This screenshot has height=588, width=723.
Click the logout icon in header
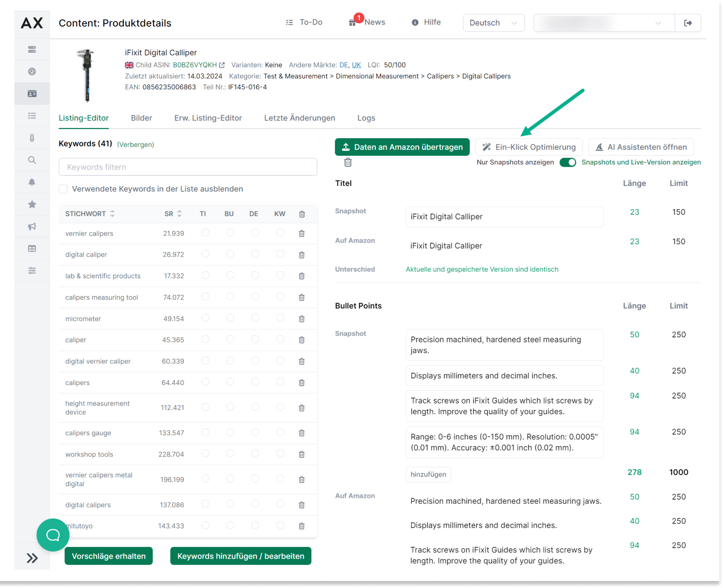[688, 23]
